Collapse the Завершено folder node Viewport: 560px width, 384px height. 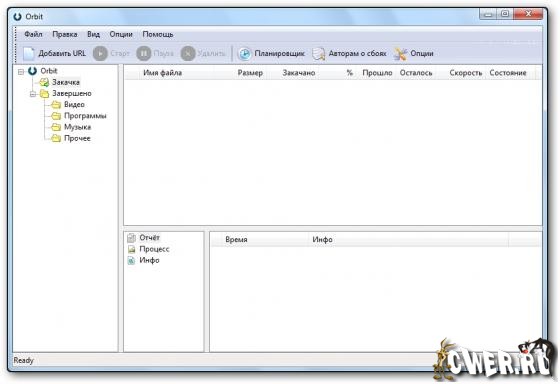[33, 94]
